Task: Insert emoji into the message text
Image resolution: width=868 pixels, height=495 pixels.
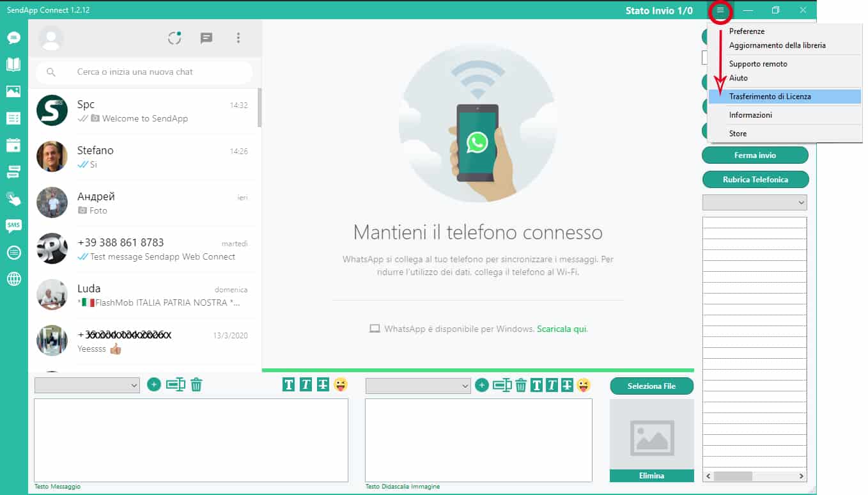Action: pyautogui.click(x=341, y=384)
